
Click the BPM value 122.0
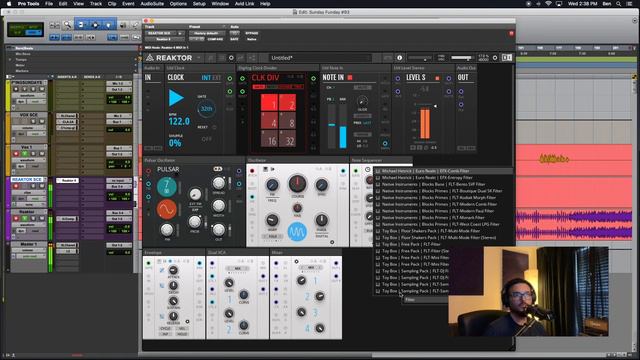coord(179,121)
